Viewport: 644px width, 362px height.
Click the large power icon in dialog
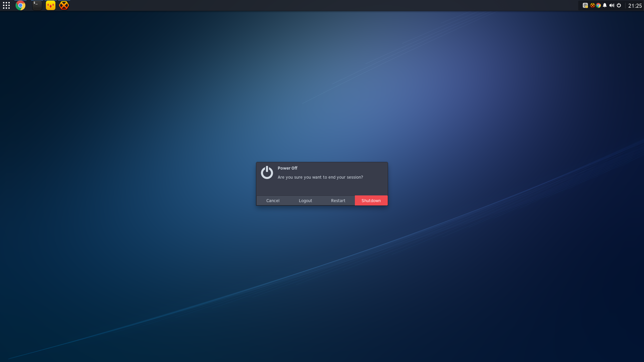click(x=267, y=173)
